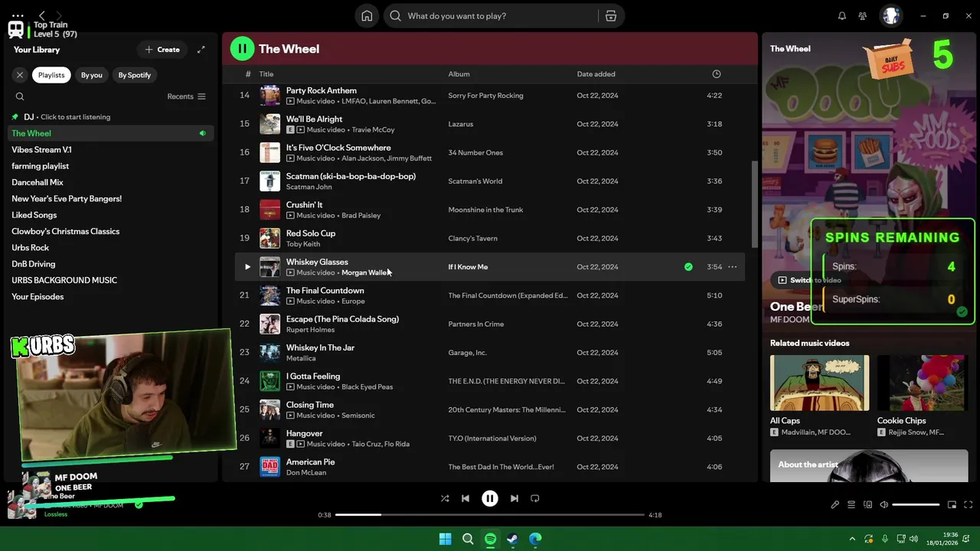Open the Travie McCoy artist link
This screenshot has width=980, height=551.
click(x=373, y=130)
